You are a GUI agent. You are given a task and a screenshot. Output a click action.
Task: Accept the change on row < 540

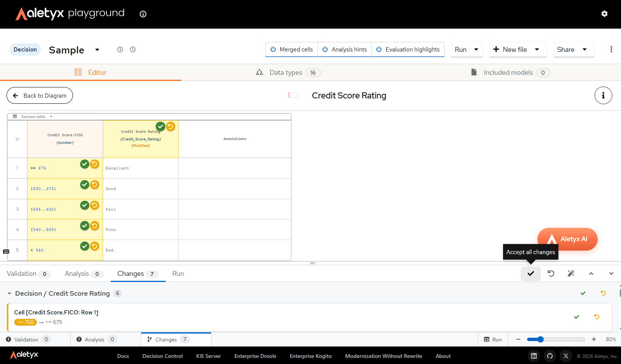85,246
